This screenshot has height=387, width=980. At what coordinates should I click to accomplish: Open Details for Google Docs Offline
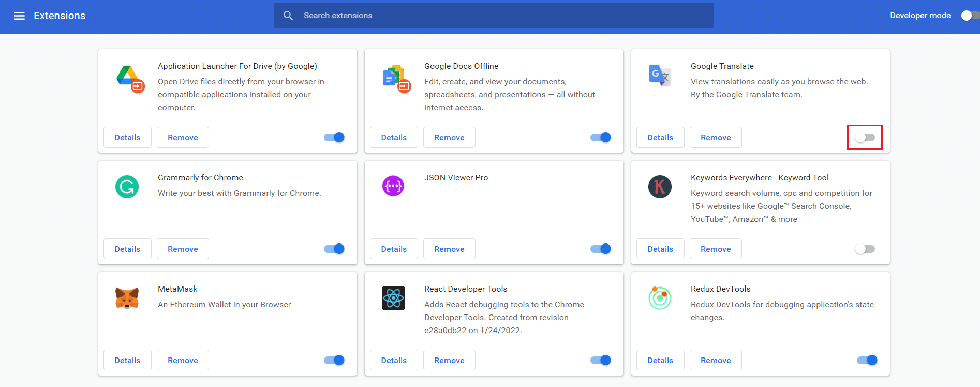click(x=394, y=137)
